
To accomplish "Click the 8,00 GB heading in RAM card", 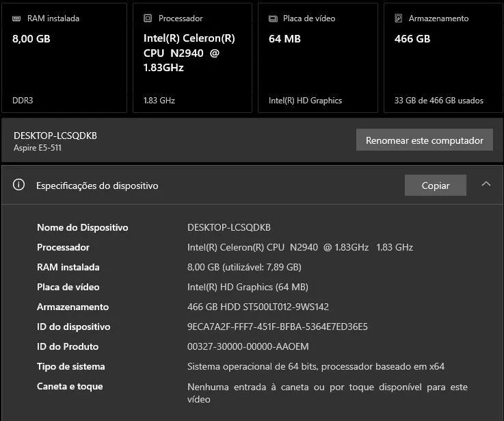I will (31, 39).
